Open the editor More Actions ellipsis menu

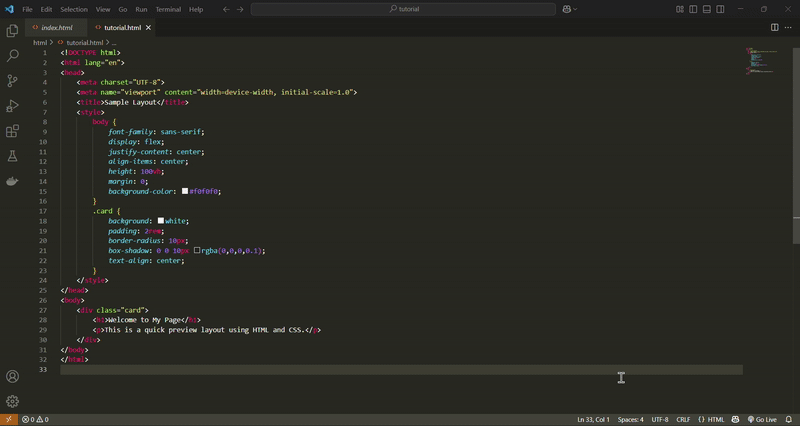tap(788, 28)
